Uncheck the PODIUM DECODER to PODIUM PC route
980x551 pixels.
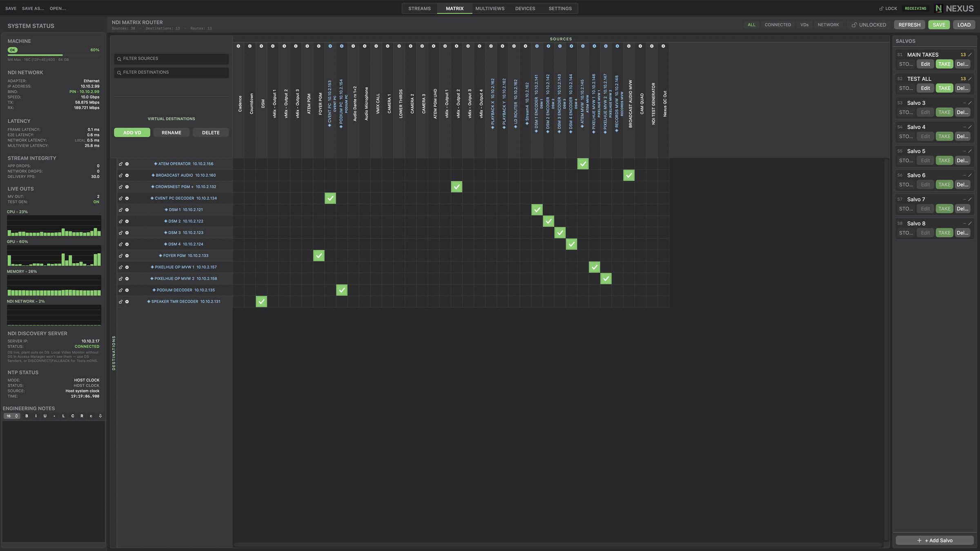(x=342, y=290)
